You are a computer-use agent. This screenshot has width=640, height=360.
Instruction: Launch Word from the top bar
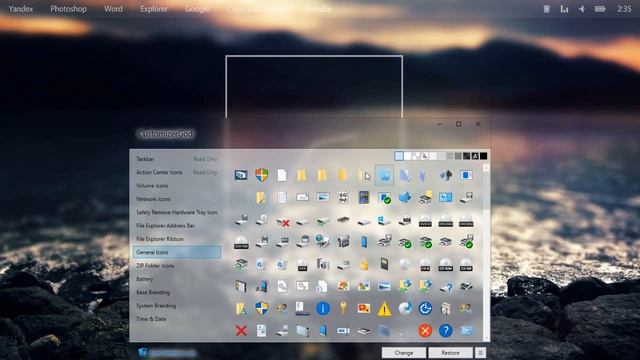113,9
